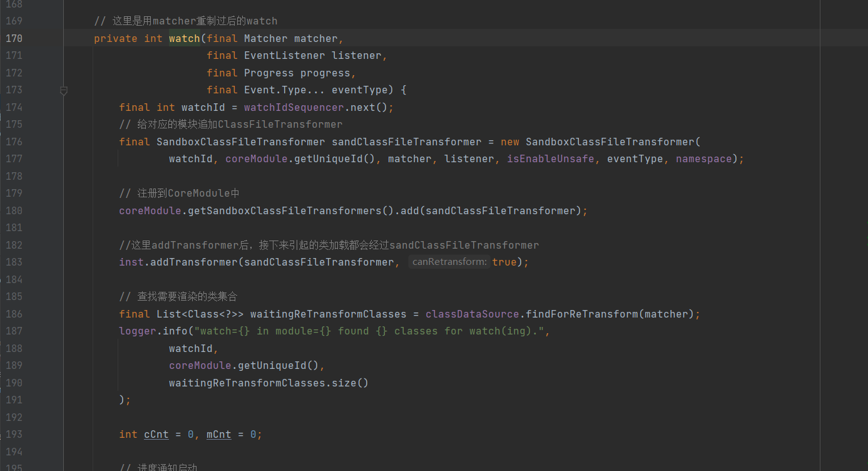Click line number 183 in the gutter
Image resolution: width=868 pixels, height=471 pixels.
[14, 262]
